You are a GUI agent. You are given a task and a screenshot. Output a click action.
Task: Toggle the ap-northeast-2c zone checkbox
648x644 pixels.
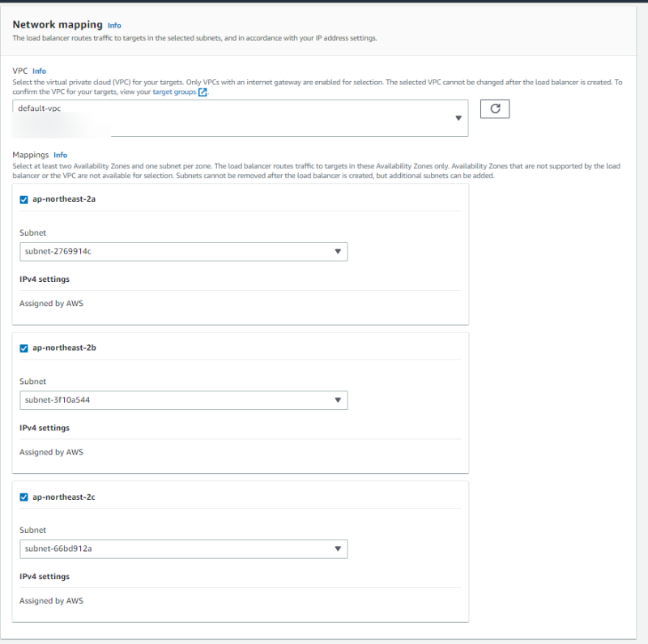[23, 497]
